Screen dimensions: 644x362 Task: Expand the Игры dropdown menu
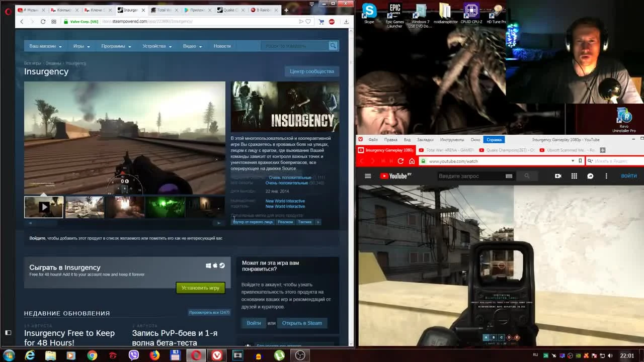tap(82, 46)
